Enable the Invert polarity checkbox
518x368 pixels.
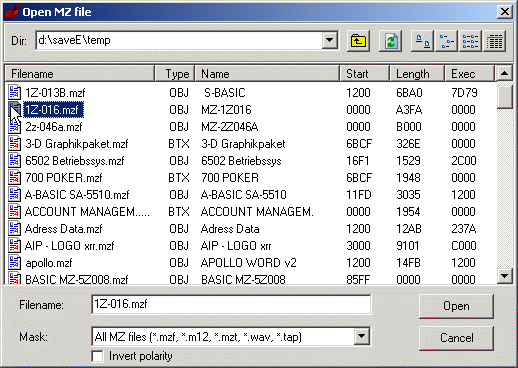97,356
